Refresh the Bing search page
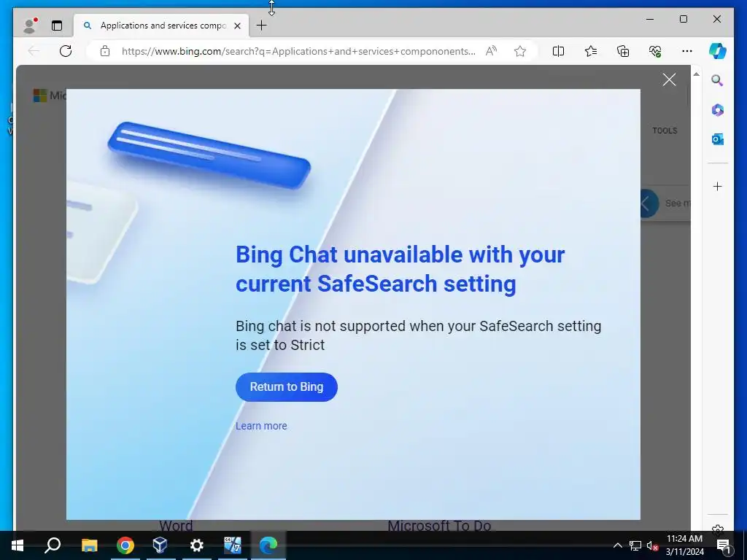This screenshot has width=747, height=560. pyautogui.click(x=66, y=51)
